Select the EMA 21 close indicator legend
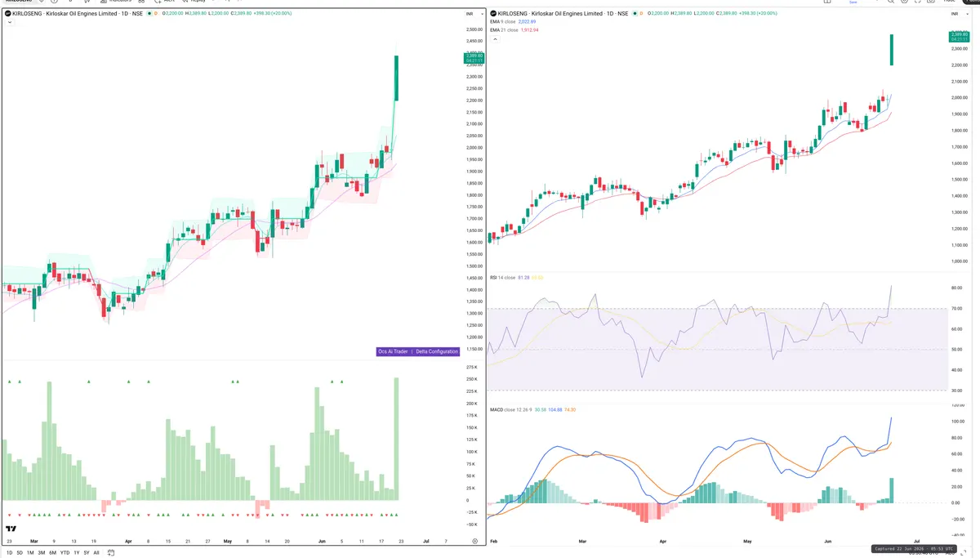980x558 pixels. pyautogui.click(x=503, y=29)
